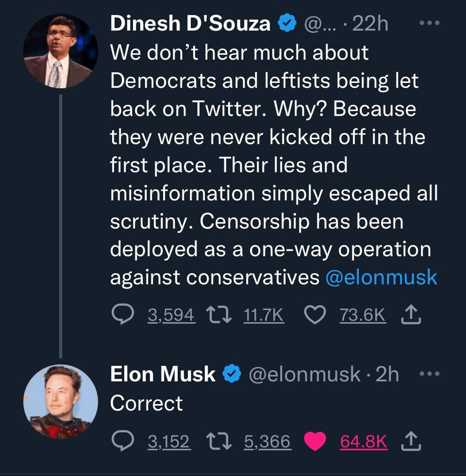Open more options on D'Souza's tweet

click(429, 24)
